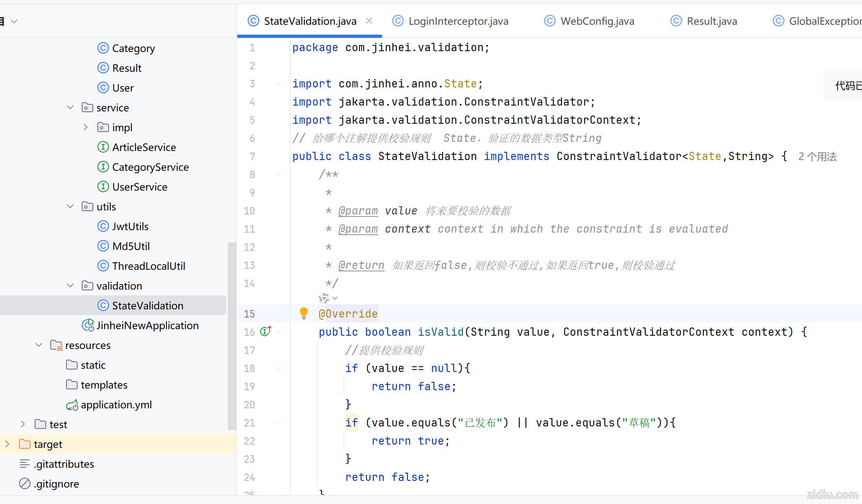Click the yellow lightbulb intention icon
The image size is (862, 504).
(303, 313)
